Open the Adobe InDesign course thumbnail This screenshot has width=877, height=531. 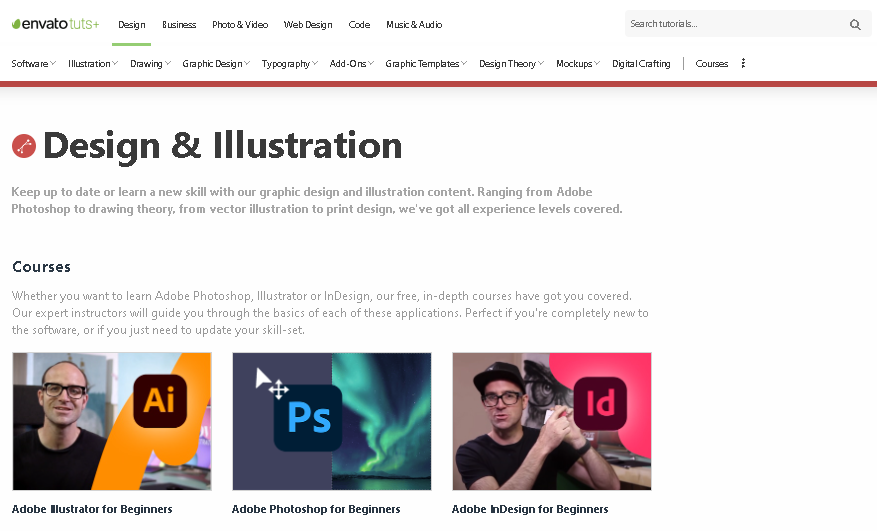point(551,421)
